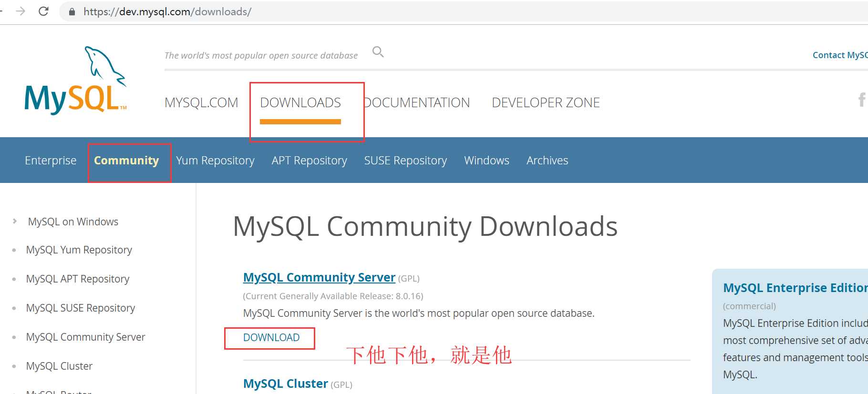
Task: Click 'The world's most popular' tagline
Action: (261, 55)
